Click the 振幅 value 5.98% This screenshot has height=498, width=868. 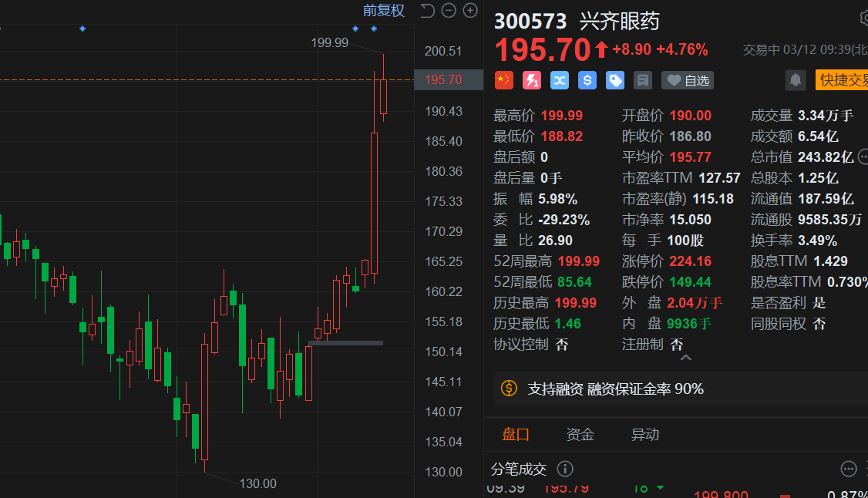click(558, 199)
